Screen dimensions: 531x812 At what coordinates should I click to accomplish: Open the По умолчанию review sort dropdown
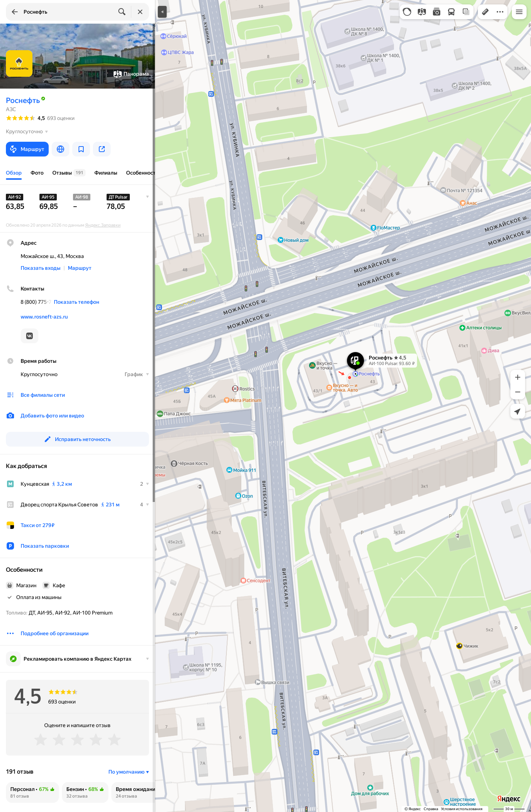point(129,772)
